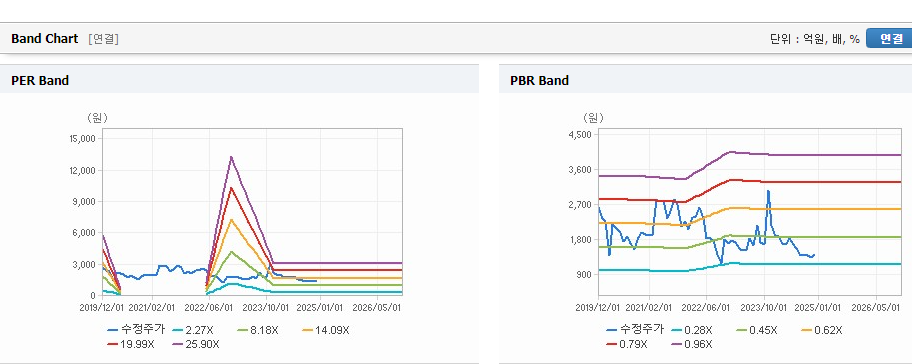
Task: Toggle the 0.45X legend entry in PBR Band
Action: pyautogui.click(x=757, y=330)
